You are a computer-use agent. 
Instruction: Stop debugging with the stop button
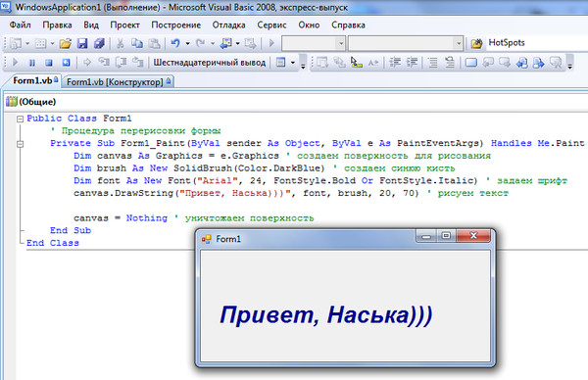[49, 63]
